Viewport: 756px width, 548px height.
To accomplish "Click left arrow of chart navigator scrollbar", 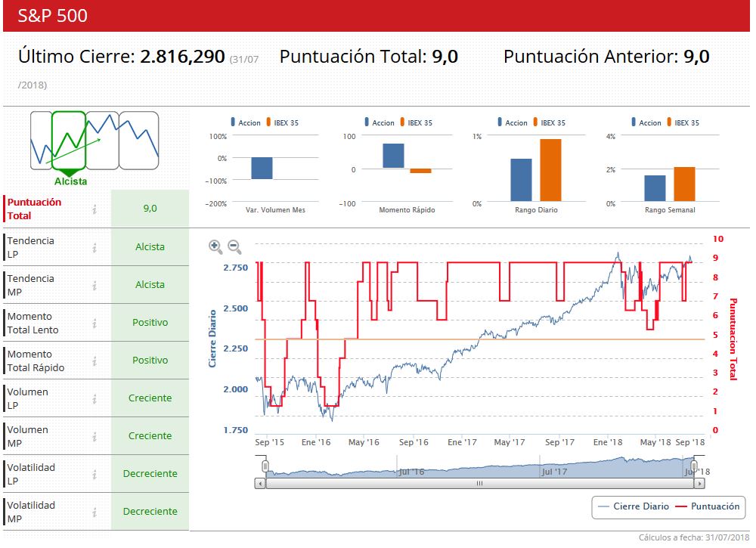I will coord(260,483).
